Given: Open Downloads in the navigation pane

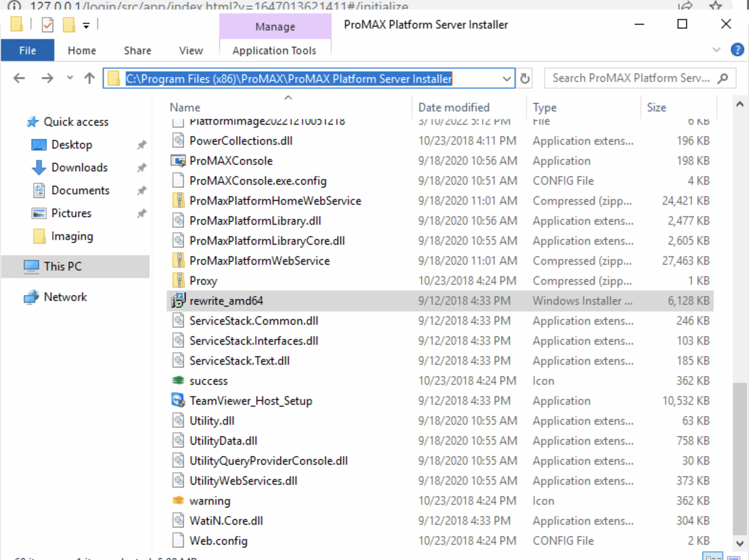Looking at the screenshot, I should coord(79,168).
